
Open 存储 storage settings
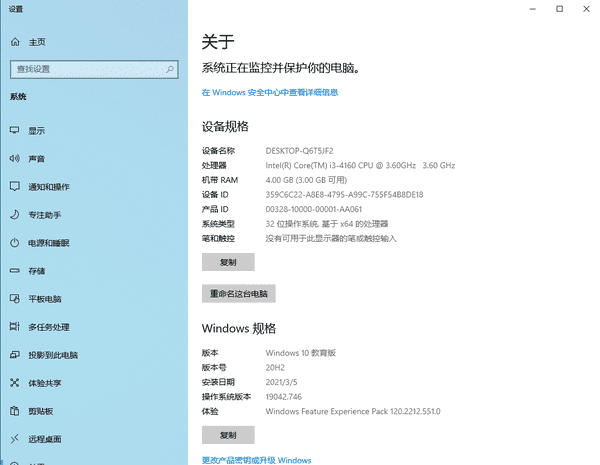pyautogui.click(x=37, y=271)
